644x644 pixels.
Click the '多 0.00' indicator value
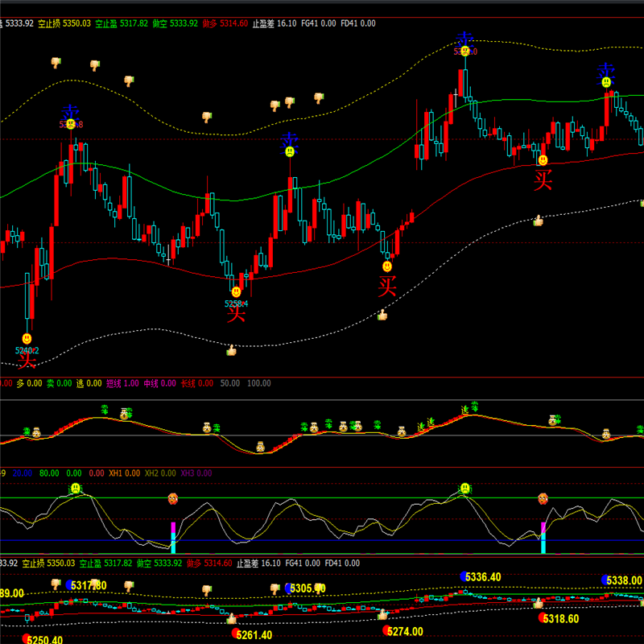click(x=29, y=383)
